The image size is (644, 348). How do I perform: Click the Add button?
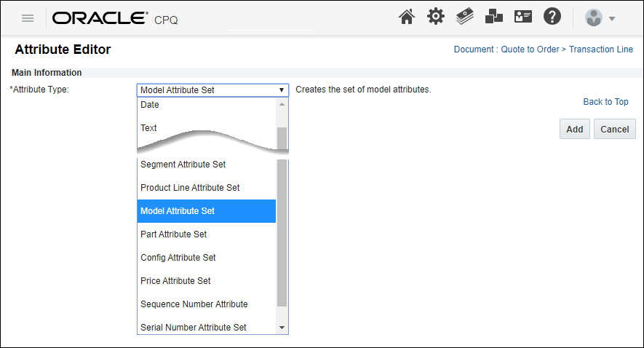(575, 130)
